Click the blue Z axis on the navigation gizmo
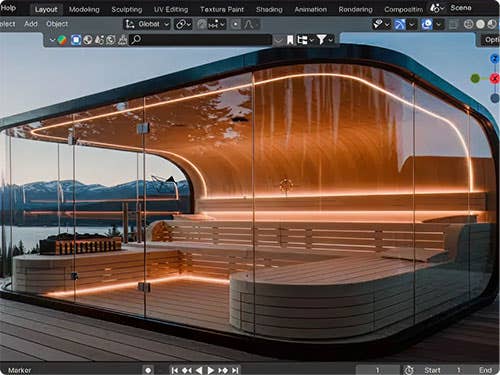 tap(495, 59)
